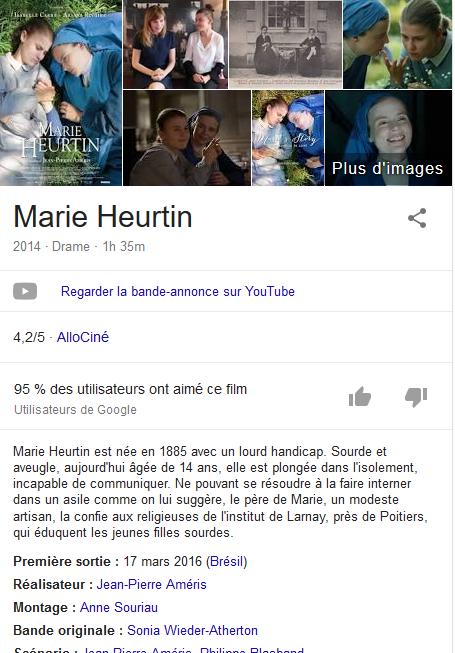Open the dark indoor scene with signing hands
This screenshot has height=653, width=455.
coord(187,138)
